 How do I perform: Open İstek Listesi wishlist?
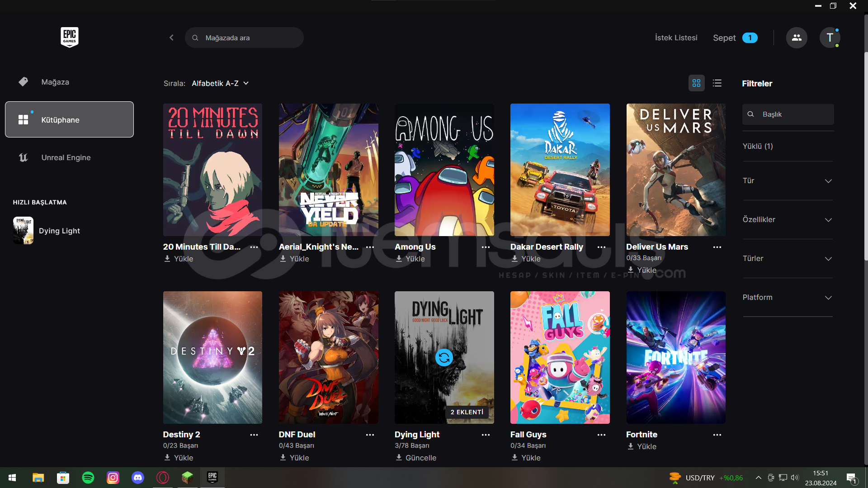click(676, 38)
